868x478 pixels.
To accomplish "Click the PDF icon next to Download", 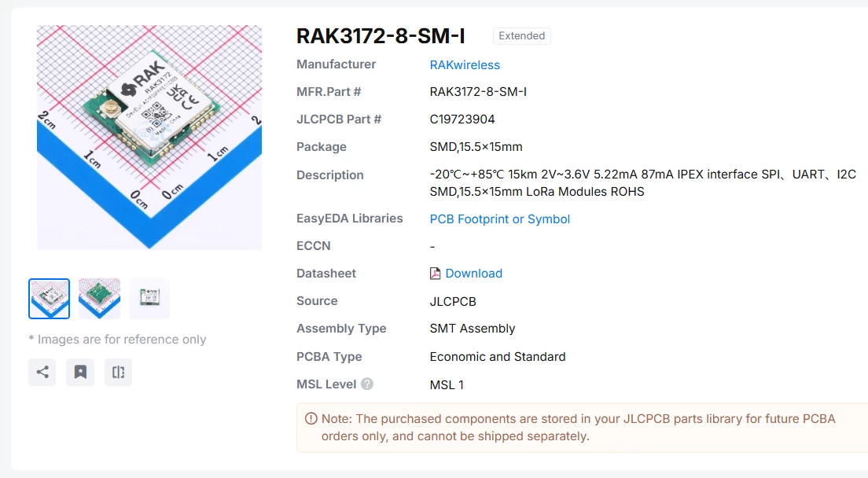I will (435, 274).
